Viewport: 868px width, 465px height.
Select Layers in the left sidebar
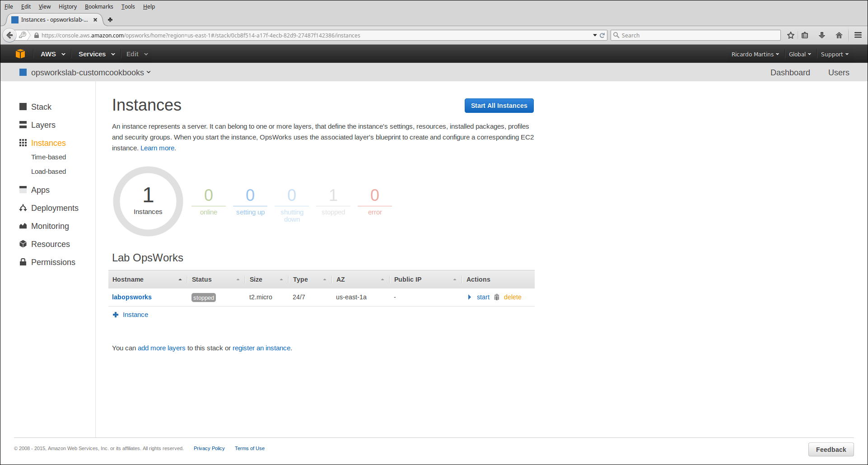click(x=43, y=125)
